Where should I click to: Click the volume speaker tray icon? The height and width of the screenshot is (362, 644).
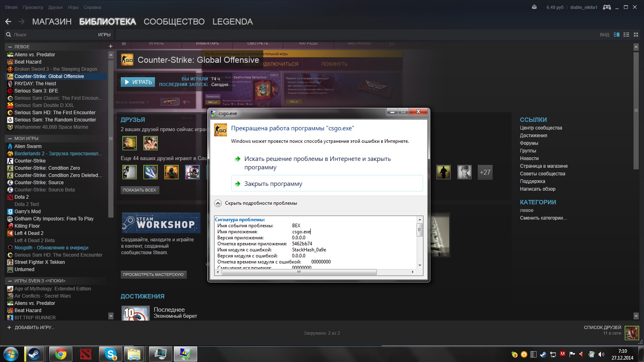pos(601,354)
